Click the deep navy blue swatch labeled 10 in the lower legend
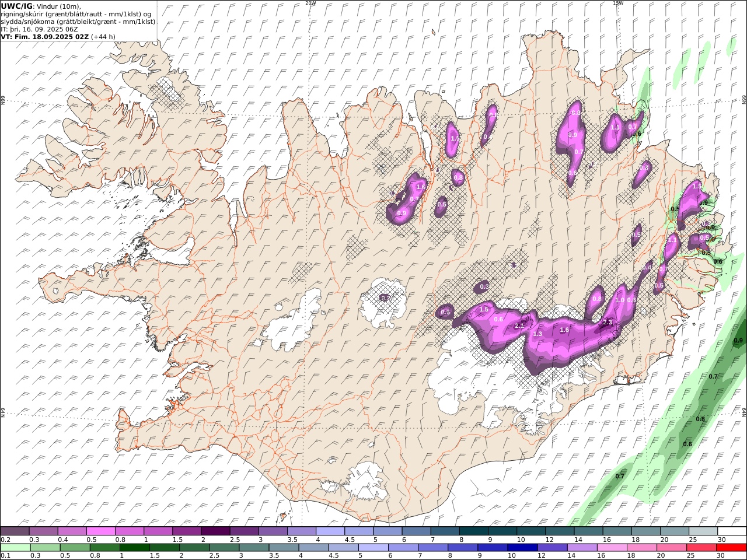Image resolution: width=747 pixels, height=560 pixels. [522, 547]
